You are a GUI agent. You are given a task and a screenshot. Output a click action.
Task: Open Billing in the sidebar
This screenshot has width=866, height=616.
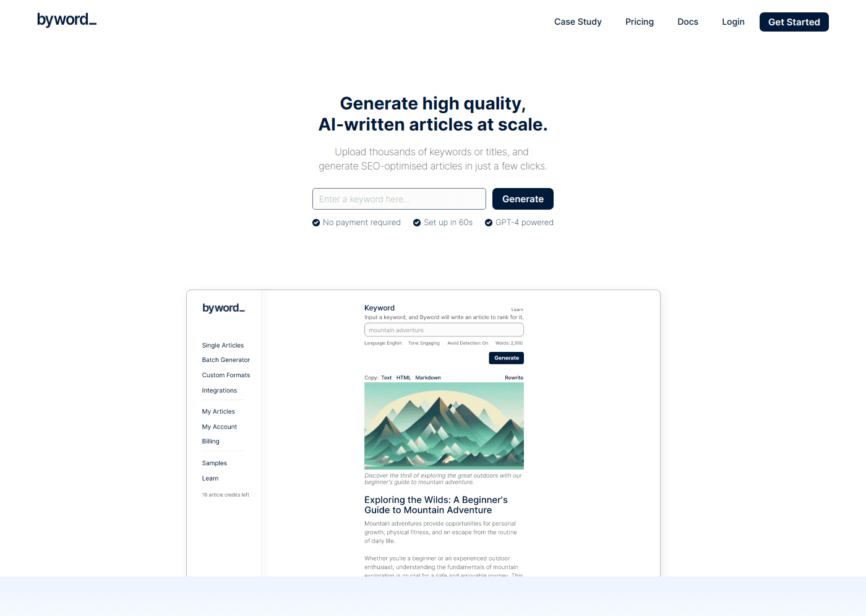pos(211,442)
